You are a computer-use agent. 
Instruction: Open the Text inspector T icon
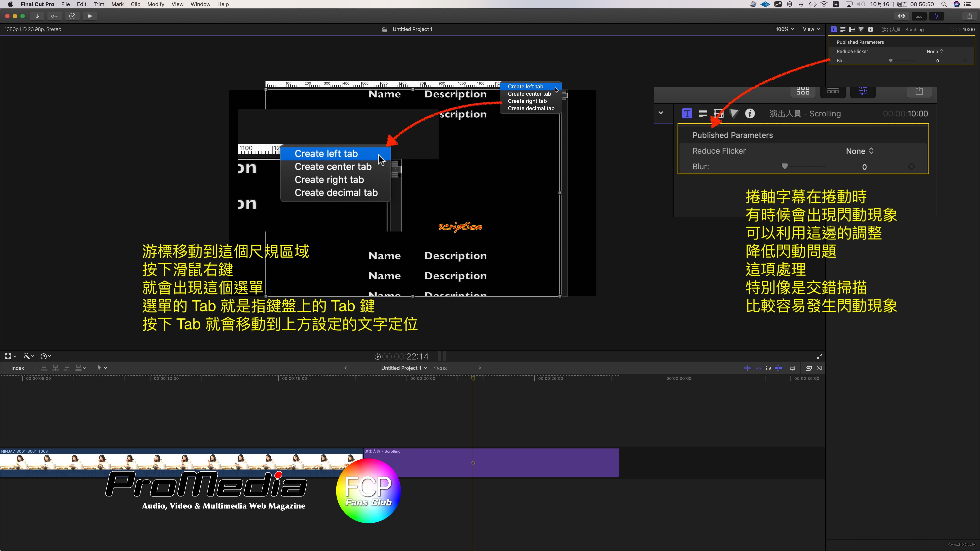click(834, 29)
